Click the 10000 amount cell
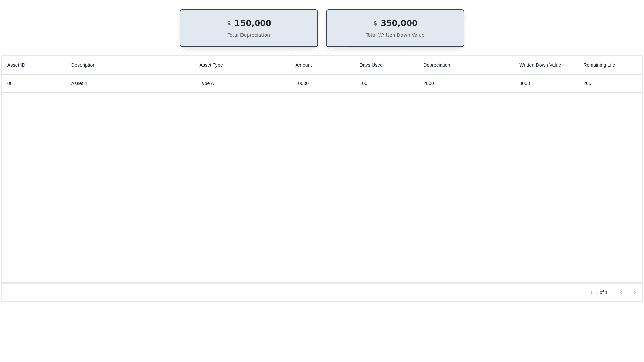 click(302, 83)
